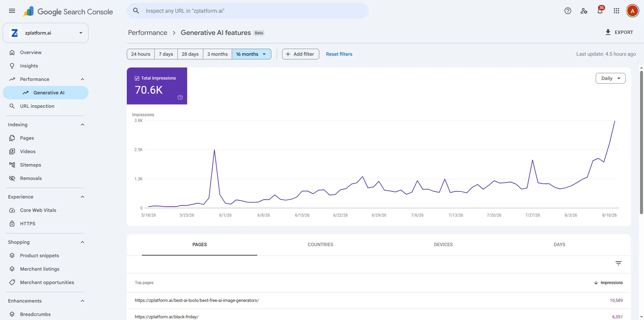Image resolution: width=644 pixels, height=320 pixels.
Task: Open user and permissions settings icon
Action: [584, 11]
